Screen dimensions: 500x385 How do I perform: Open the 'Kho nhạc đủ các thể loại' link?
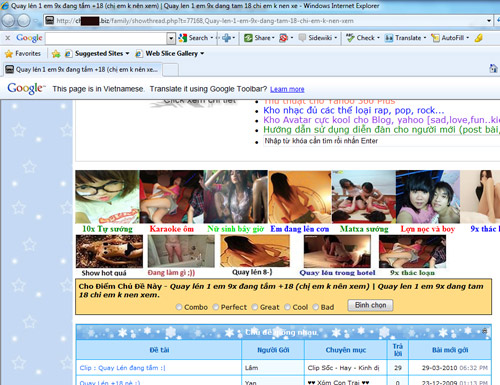coord(354,110)
